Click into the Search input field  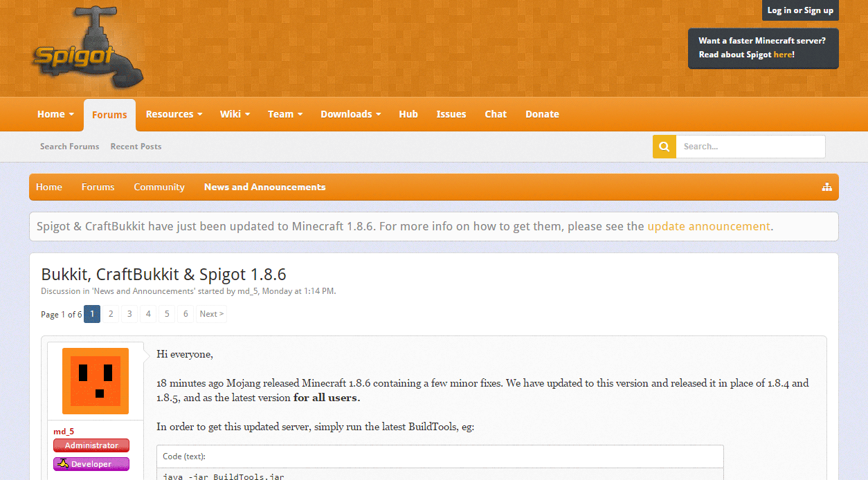coord(751,147)
